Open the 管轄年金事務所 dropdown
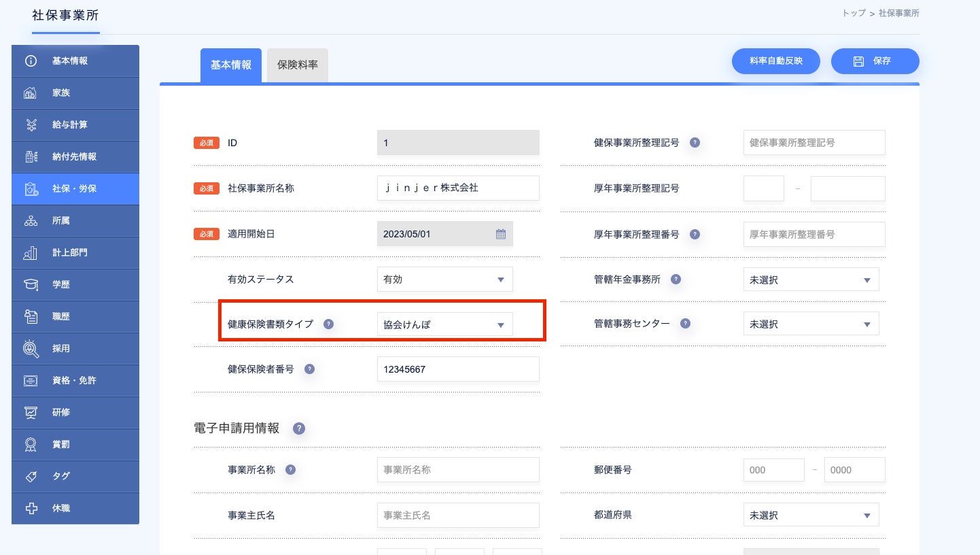The height and width of the screenshot is (555, 980). [x=811, y=280]
